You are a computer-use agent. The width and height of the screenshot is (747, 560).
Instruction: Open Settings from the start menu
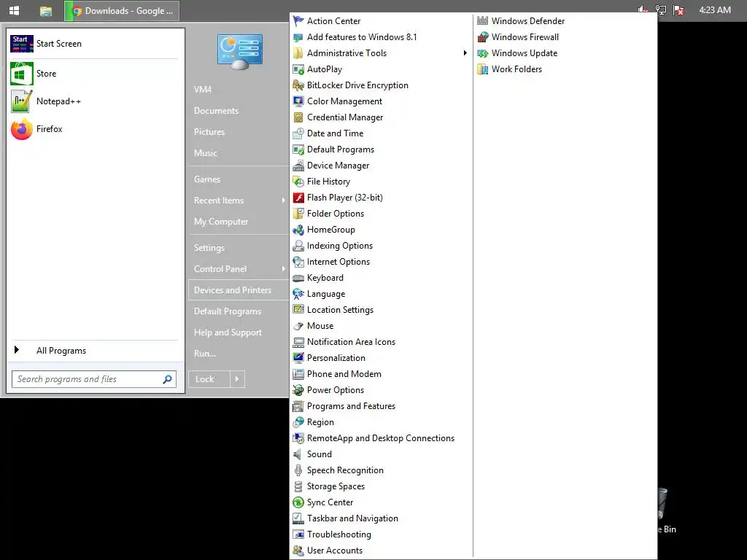(209, 248)
